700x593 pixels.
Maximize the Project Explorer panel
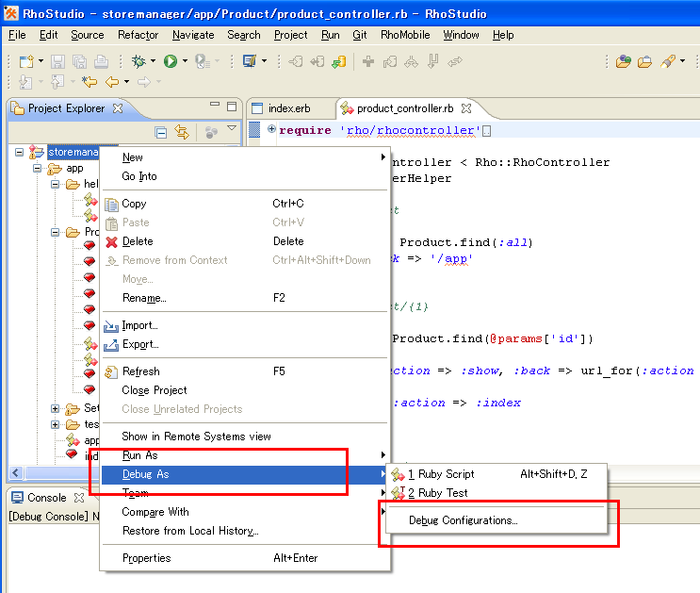[232, 107]
